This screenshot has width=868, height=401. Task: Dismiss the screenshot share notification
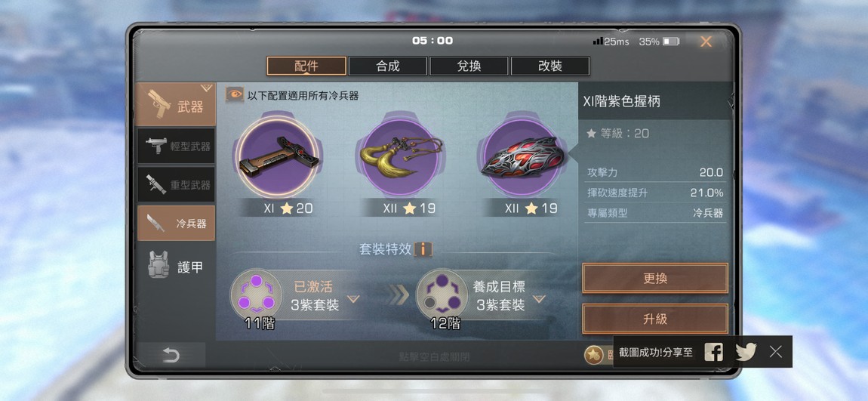776,352
